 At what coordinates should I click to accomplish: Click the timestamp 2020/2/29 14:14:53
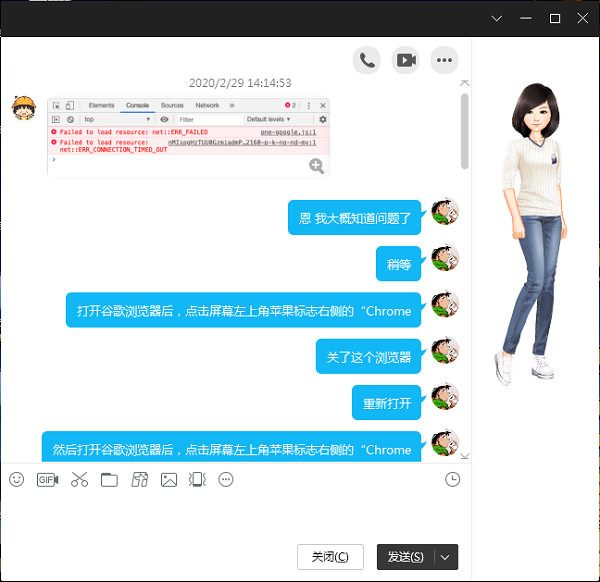point(240,83)
